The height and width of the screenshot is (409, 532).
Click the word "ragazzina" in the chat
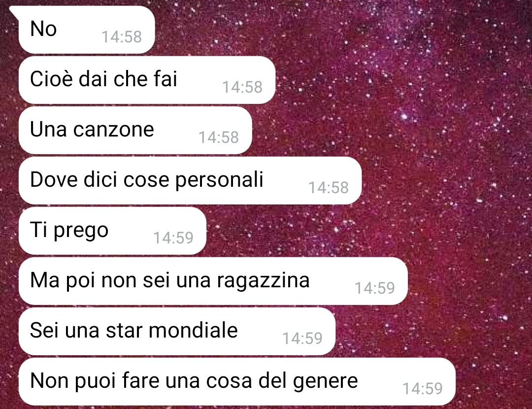pyautogui.click(x=263, y=281)
